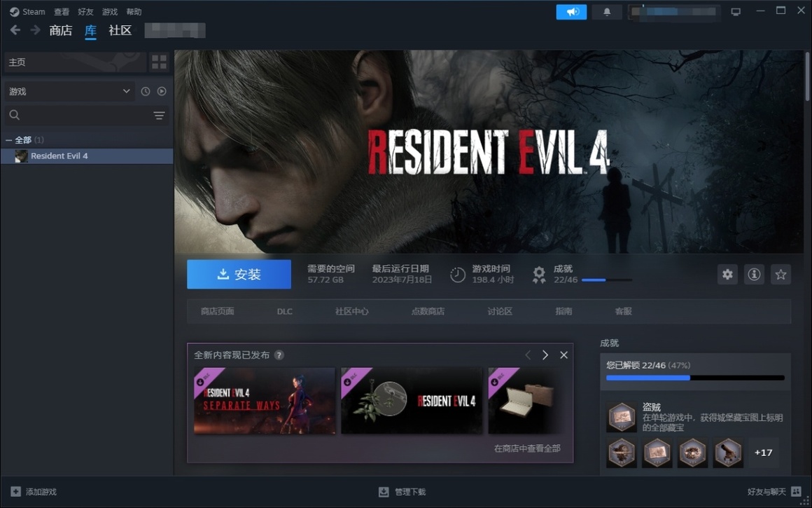Open the DLC tab link
The height and width of the screenshot is (508, 812).
(284, 312)
